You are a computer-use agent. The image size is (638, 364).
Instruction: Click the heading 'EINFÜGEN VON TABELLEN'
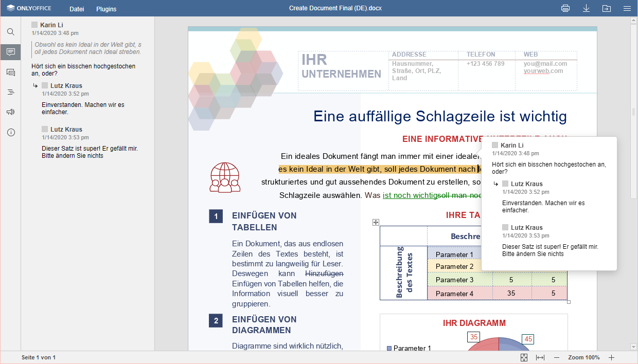pos(264,221)
